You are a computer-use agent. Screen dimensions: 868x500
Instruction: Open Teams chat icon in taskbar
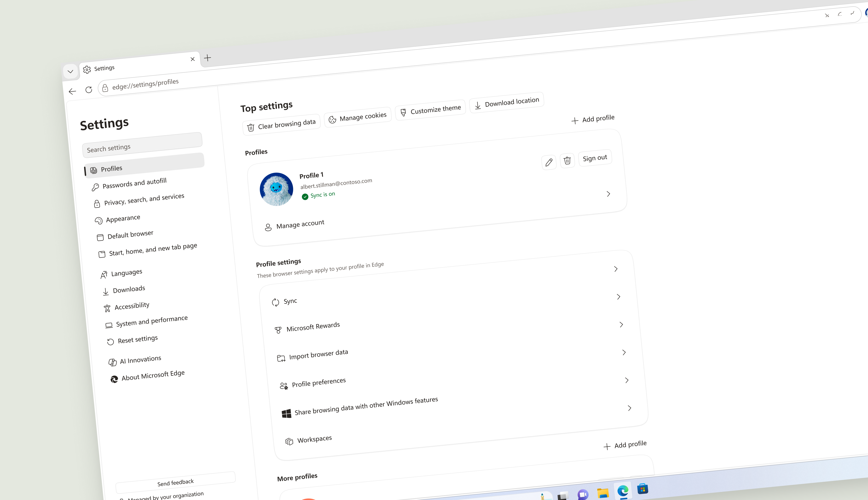point(583,495)
